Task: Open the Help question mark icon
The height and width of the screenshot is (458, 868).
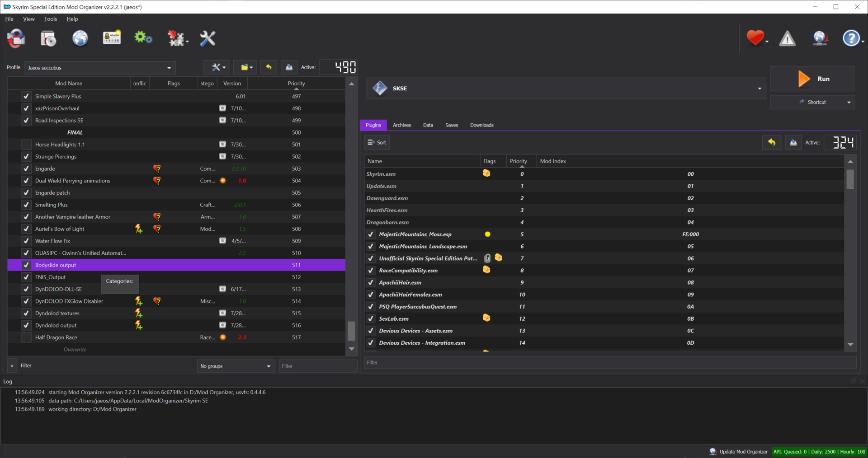Action: pyautogui.click(x=851, y=38)
